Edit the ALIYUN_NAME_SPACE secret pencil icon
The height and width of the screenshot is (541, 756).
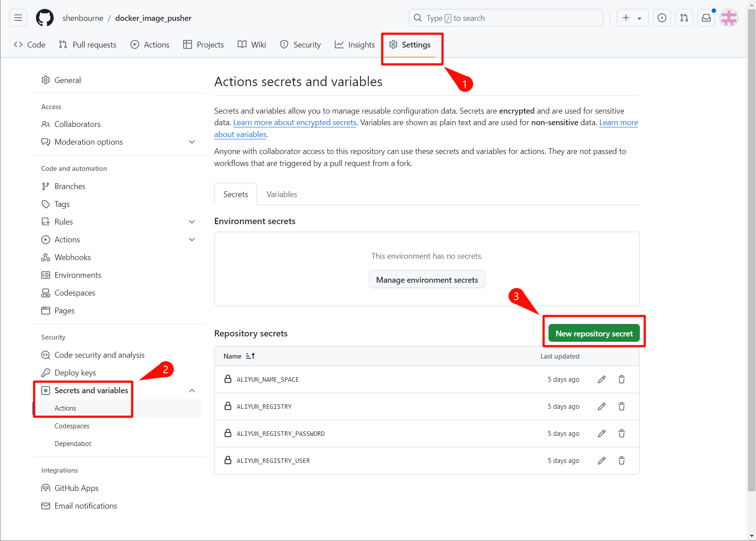tap(602, 379)
